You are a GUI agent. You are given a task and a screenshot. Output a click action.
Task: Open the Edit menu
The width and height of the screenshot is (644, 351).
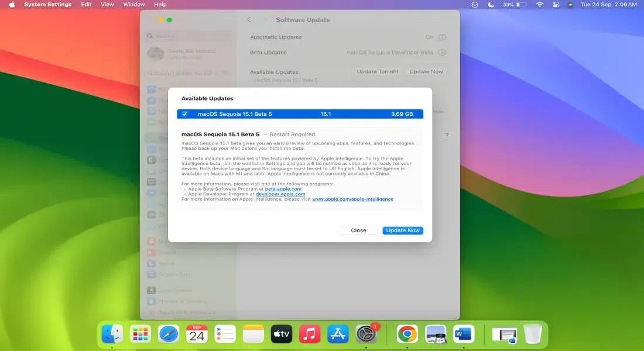pos(86,5)
